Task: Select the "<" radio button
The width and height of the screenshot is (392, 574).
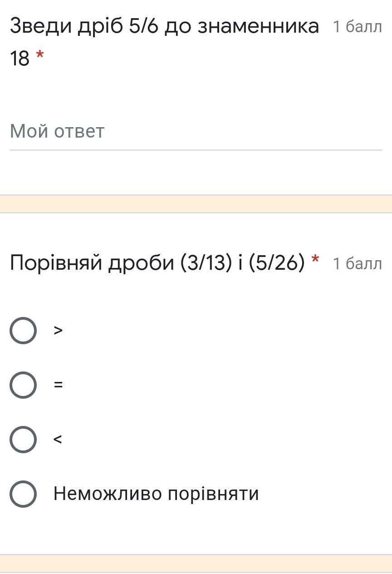Action: (23, 440)
